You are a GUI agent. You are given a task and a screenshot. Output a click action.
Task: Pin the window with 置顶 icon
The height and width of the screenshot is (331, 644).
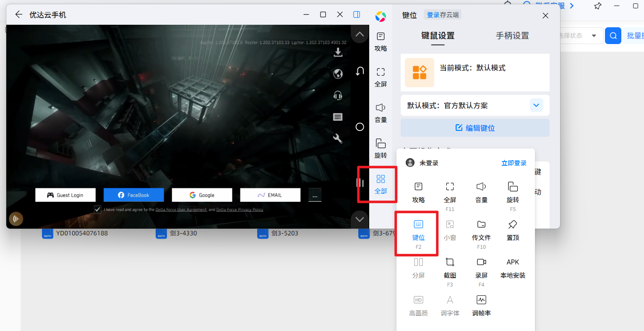tap(513, 225)
